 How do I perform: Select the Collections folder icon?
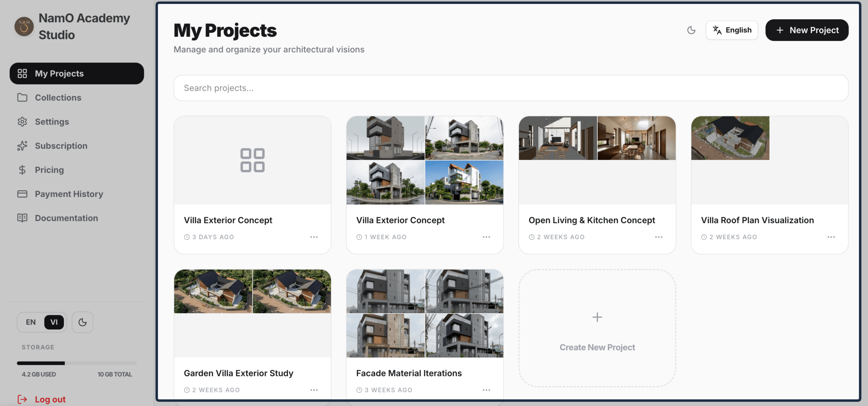click(x=23, y=98)
